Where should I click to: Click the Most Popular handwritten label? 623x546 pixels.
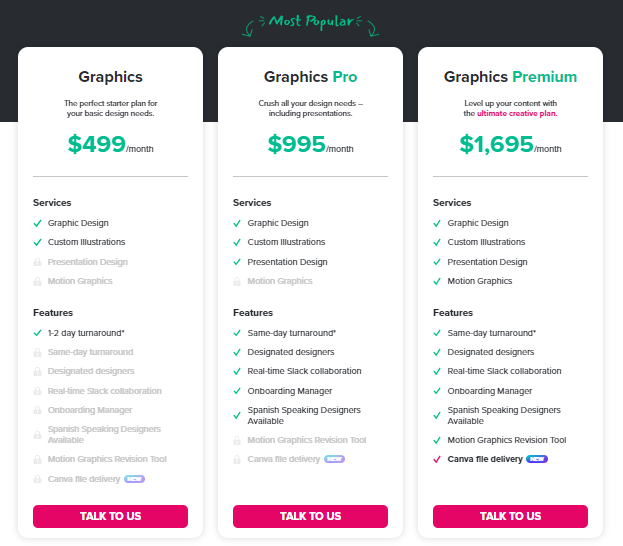(x=310, y=22)
